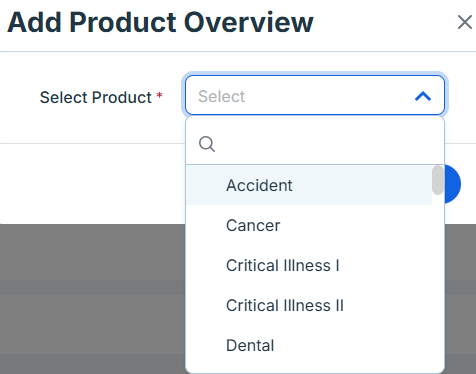Choose Cancer from the product list
Image resolution: width=476 pixels, height=374 pixels.
(x=309, y=225)
